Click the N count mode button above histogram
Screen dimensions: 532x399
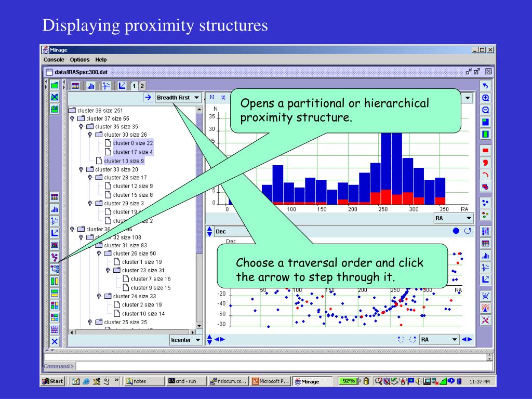point(212,97)
